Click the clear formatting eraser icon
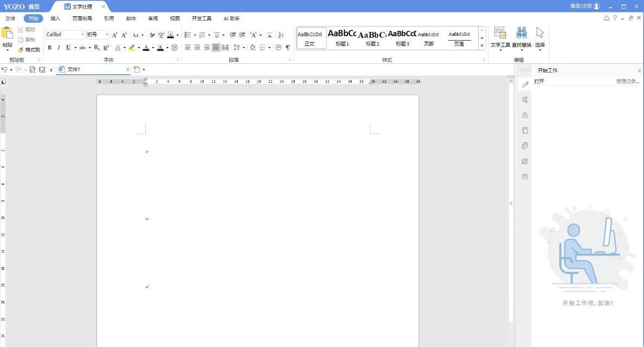The width and height of the screenshot is (644, 347). pyautogui.click(x=152, y=35)
